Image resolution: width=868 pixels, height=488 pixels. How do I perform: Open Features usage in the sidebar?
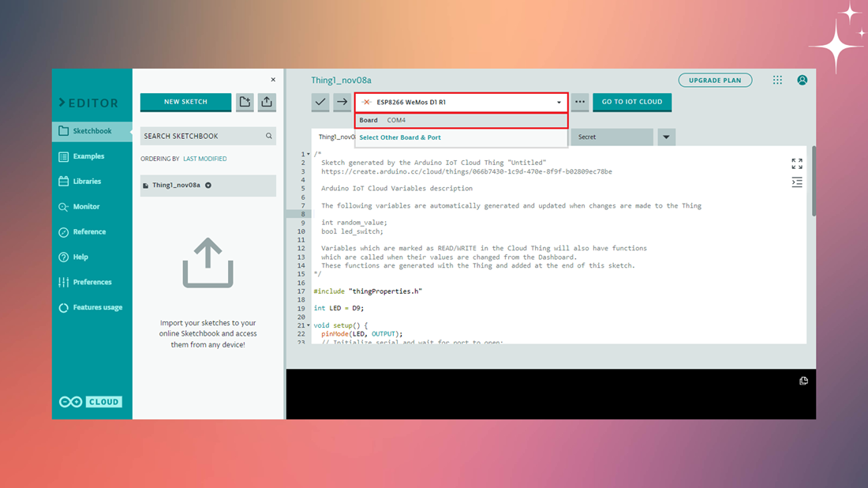tap(97, 307)
